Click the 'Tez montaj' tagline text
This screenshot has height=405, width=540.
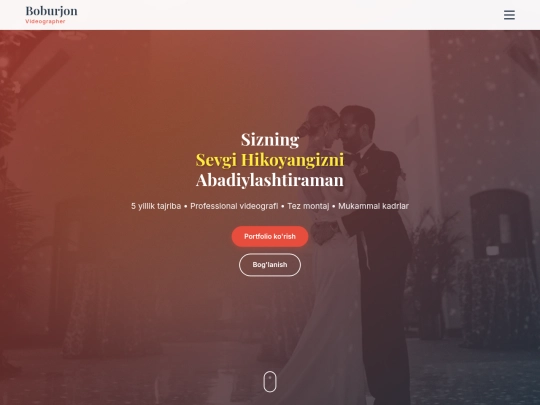[x=308, y=206]
